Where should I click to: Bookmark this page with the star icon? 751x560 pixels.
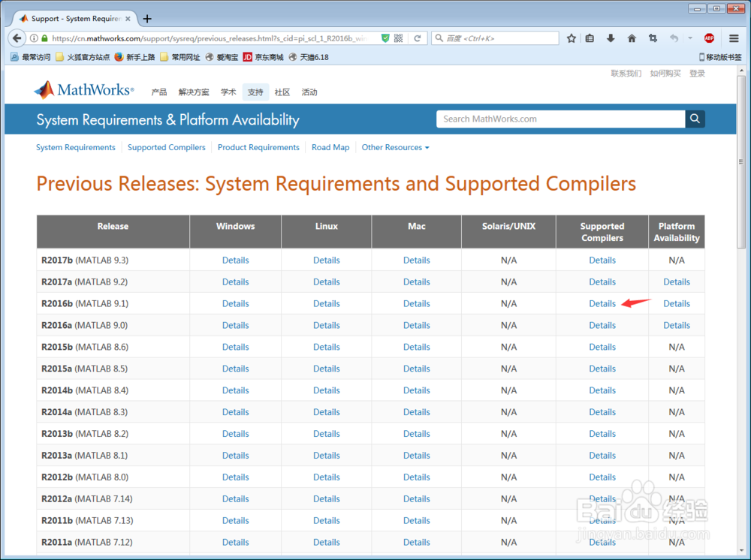tap(571, 38)
